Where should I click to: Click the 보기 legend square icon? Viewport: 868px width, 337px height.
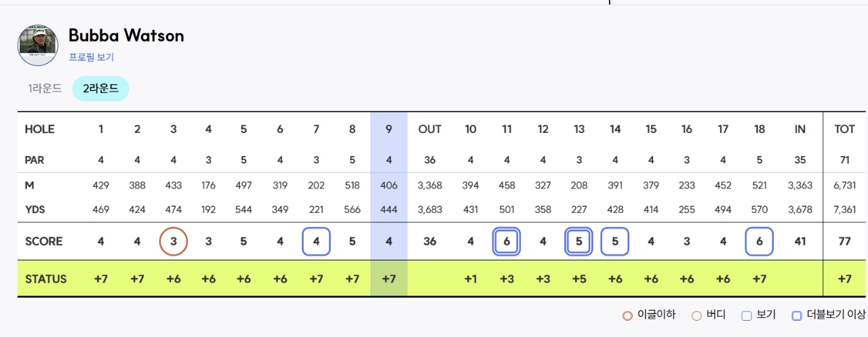click(x=747, y=315)
